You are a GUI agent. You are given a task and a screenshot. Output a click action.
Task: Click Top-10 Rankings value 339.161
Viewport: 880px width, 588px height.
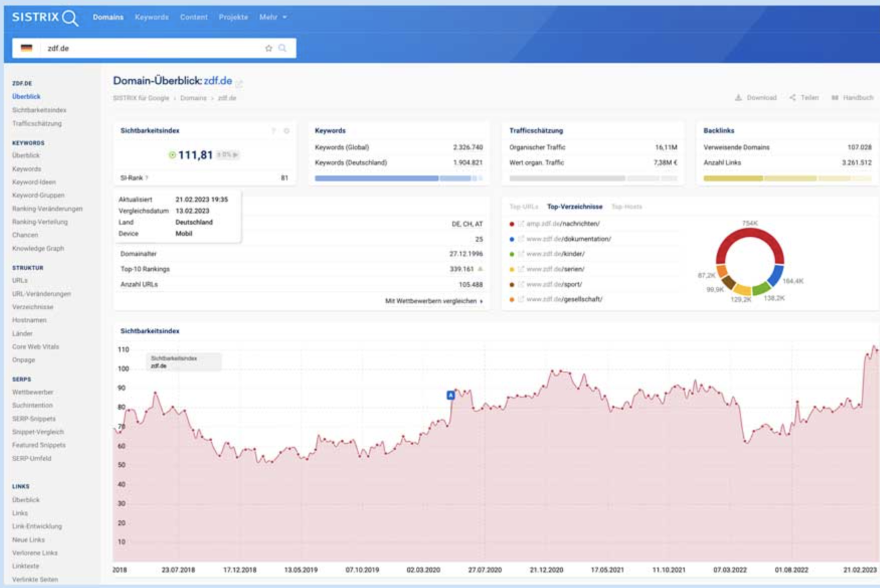(462, 269)
